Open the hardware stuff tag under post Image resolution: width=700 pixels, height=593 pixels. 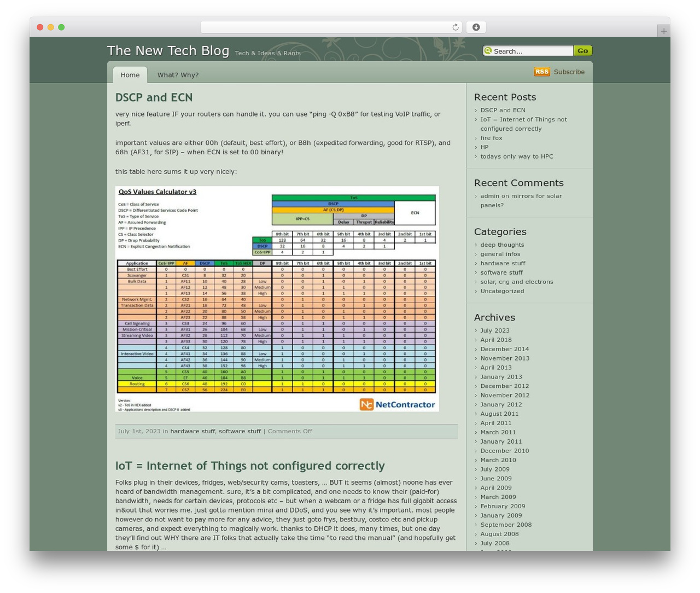click(192, 431)
